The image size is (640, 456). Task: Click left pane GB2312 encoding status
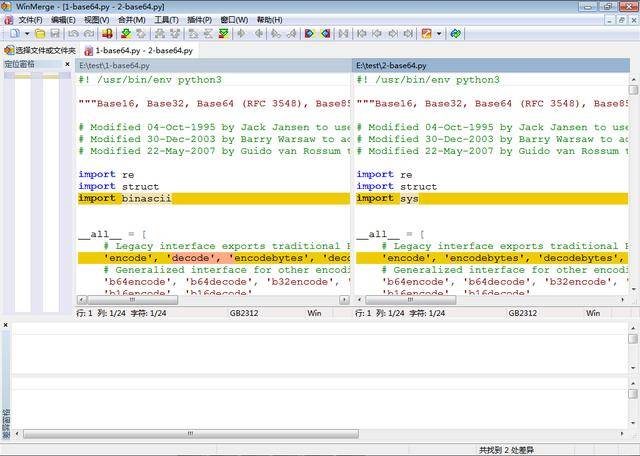244,313
